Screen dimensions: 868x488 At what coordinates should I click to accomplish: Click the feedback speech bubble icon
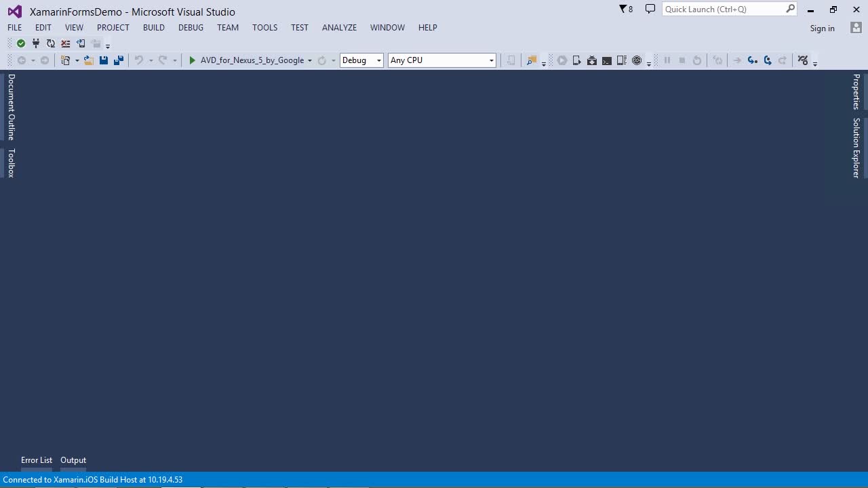(x=650, y=9)
